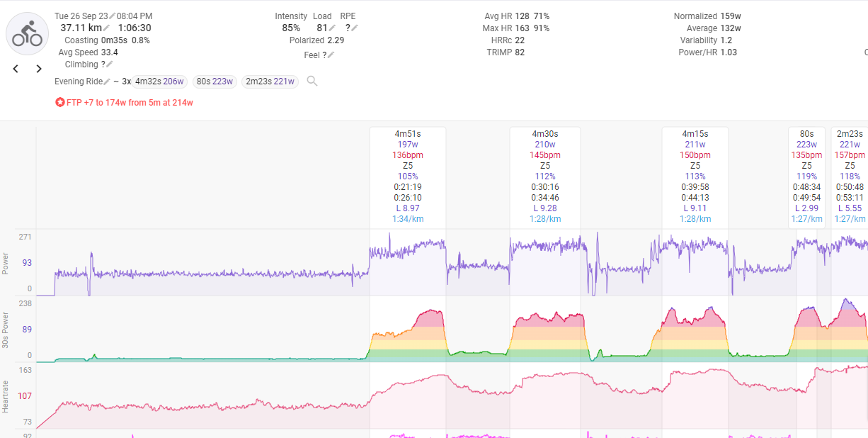Click the Power chart axis label
868x438 pixels.
coord(6,263)
